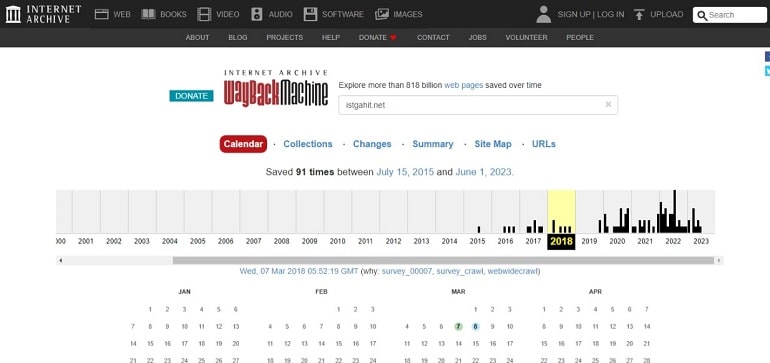Click the timeline scrollbar left arrow
The image size is (770, 363).
[60, 260]
